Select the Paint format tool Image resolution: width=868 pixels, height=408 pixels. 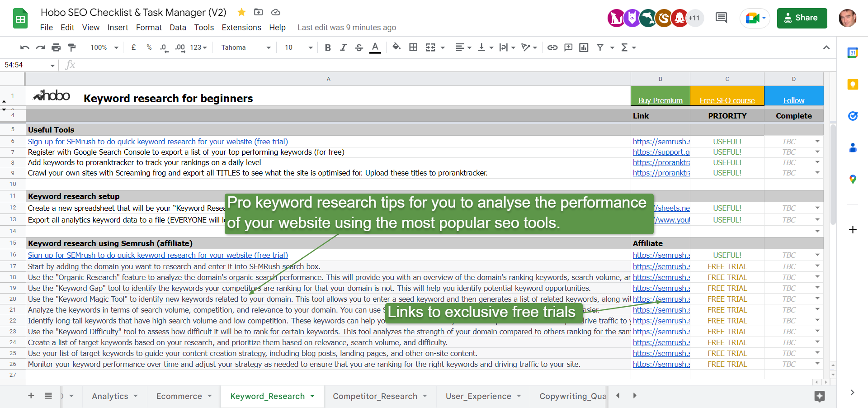tap(72, 47)
